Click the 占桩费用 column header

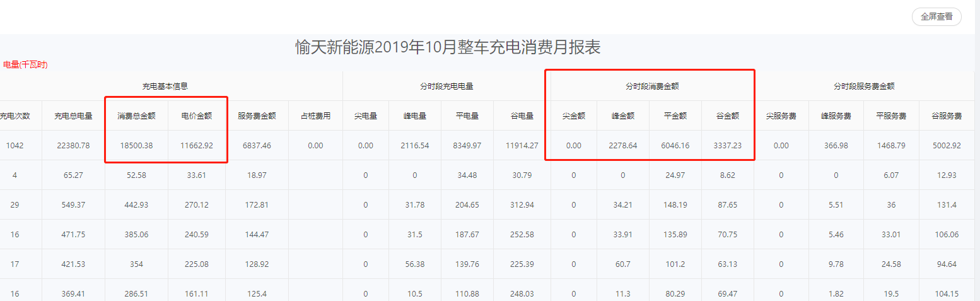coord(315,116)
